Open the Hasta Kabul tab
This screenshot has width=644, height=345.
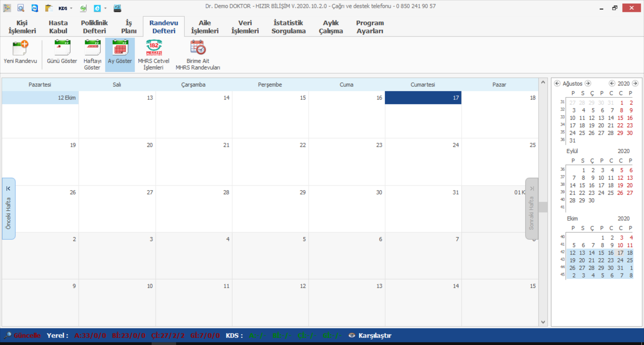pos(58,27)
